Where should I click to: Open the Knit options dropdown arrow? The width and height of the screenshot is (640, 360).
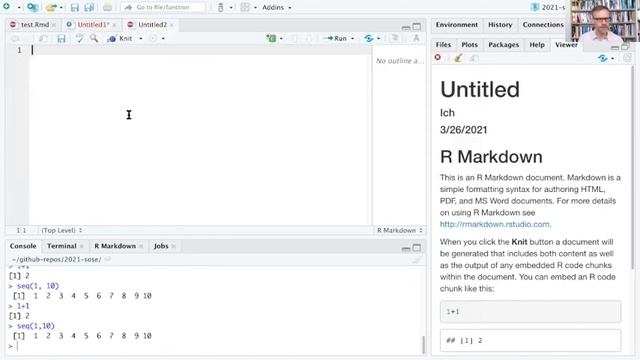click(x=141, y=38)
